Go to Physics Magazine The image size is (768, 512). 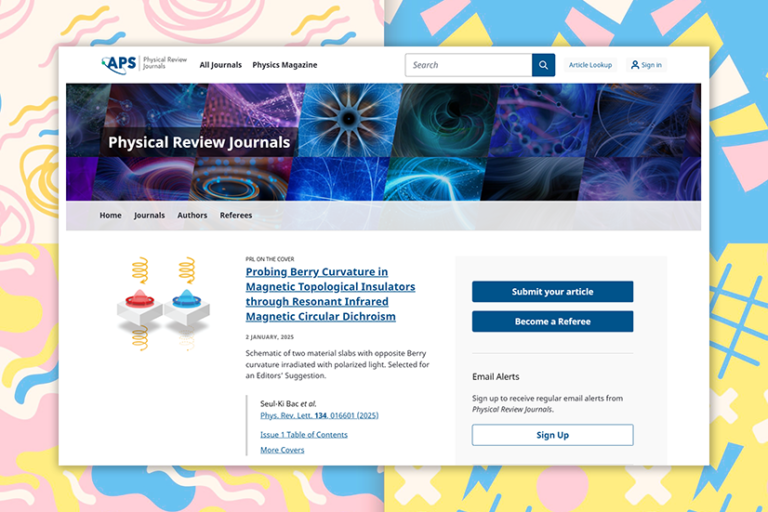click(284, 65)
